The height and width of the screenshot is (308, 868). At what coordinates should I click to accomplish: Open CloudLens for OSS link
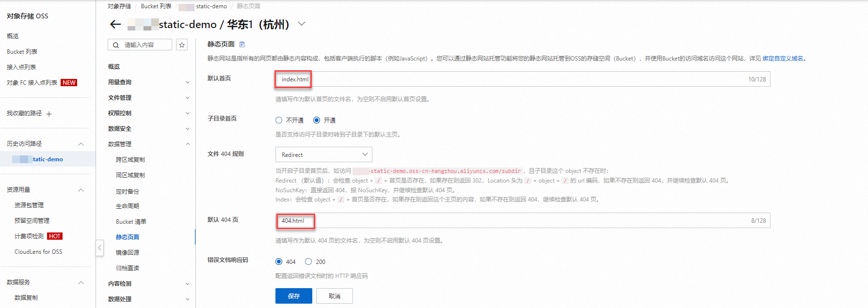click(38, 252)
